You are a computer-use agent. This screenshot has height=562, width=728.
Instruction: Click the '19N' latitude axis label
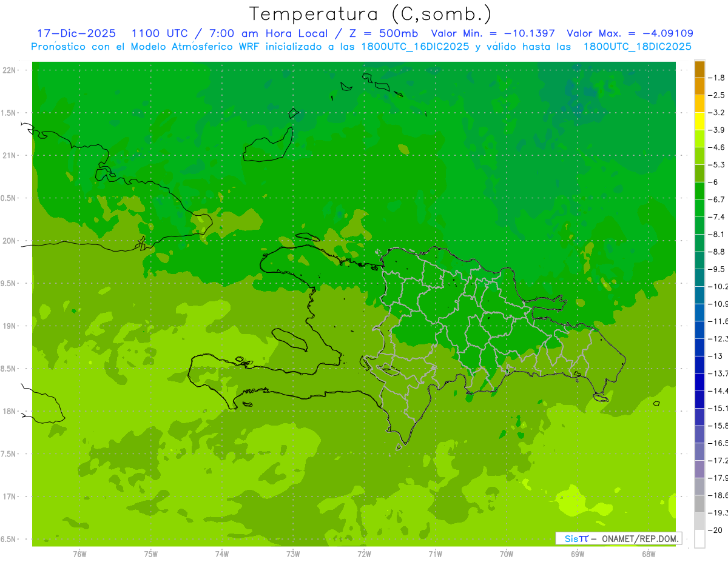(x=10, y=326)
